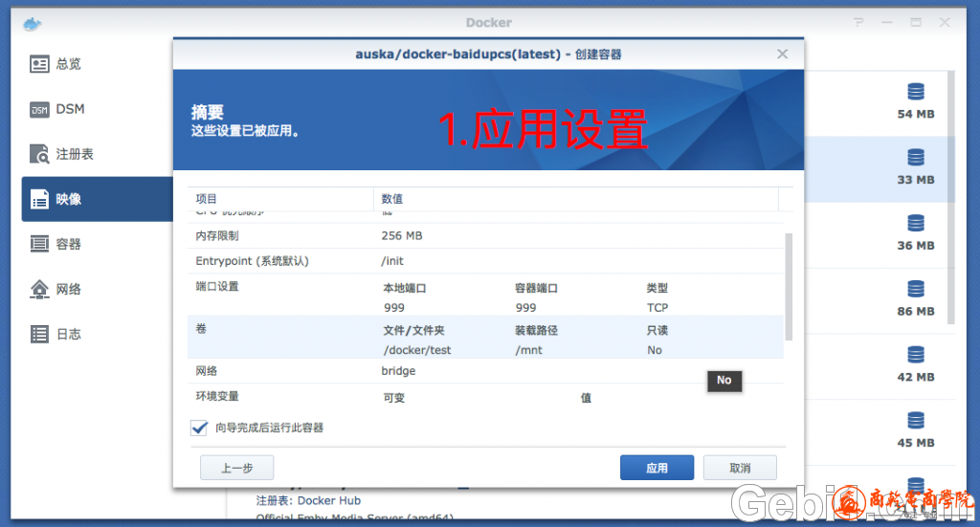
Task: Click the 42 MB image size icon
Action: [x=916, y=355]
